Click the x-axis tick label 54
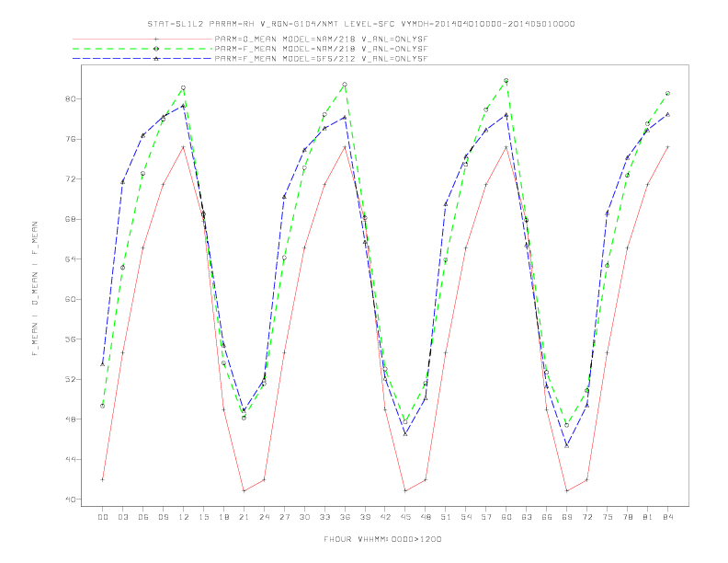The height and width of the screenshot is (563, 728). click(x=466, y=517)
